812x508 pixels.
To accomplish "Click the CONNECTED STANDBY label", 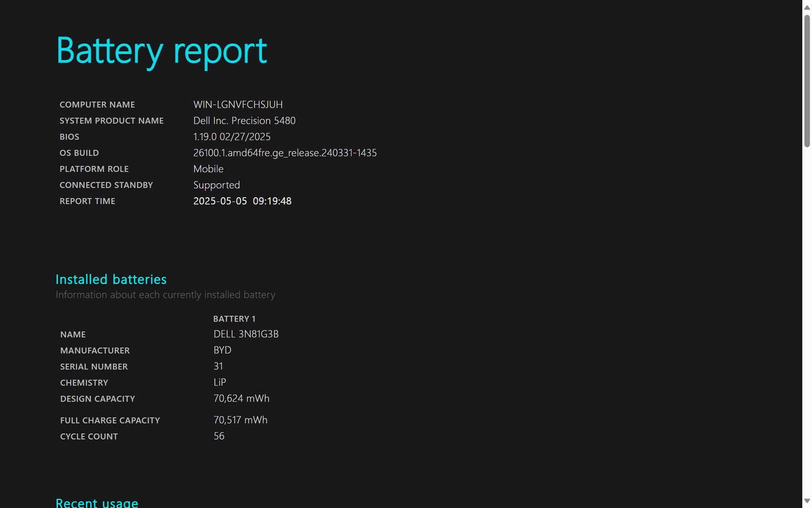I will coord(106,185).
